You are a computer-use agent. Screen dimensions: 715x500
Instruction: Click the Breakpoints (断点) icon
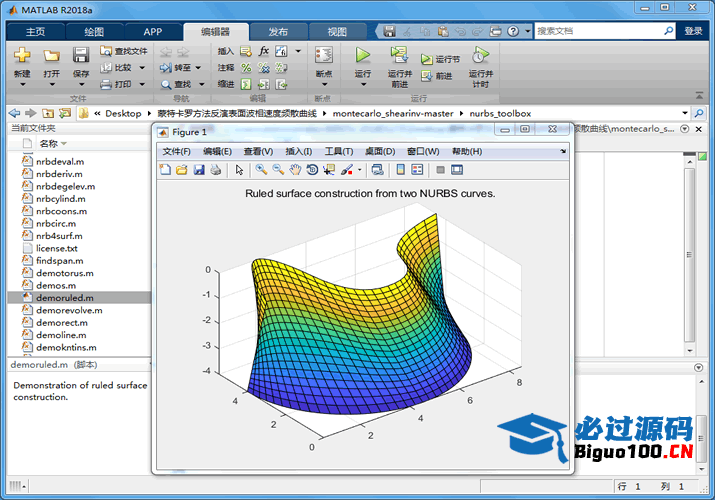(324, 55)
